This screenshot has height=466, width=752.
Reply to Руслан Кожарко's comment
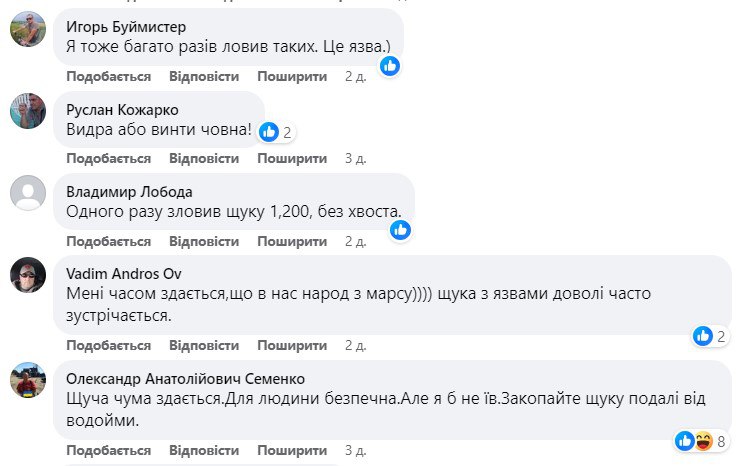(204, 158)
